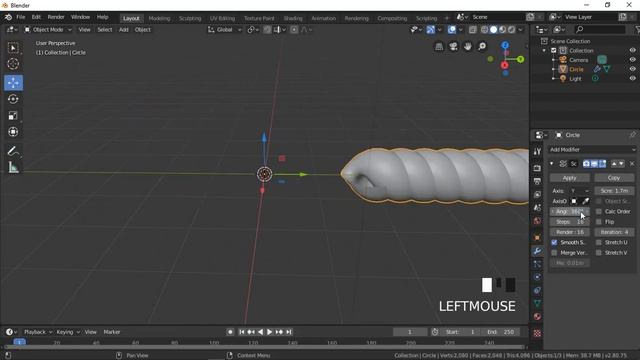Screen dimensions: 640x360
Task: Click the Angle value field
Action: point(570,211)
